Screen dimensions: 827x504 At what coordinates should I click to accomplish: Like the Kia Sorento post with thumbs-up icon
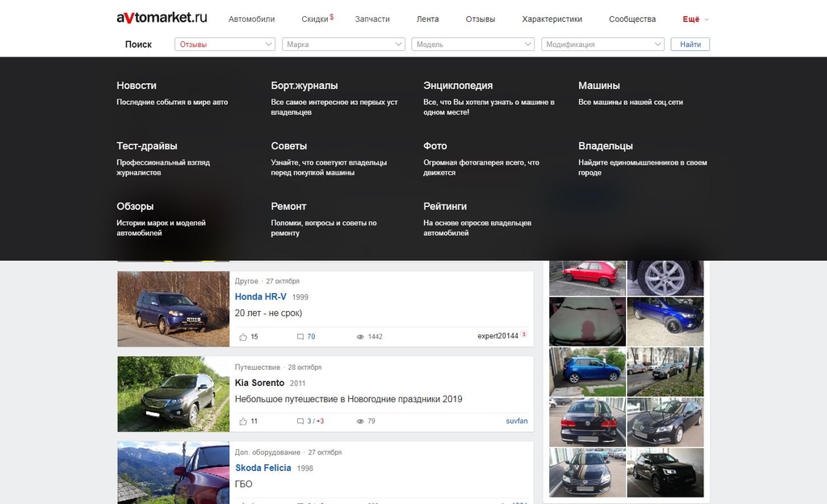243,422
